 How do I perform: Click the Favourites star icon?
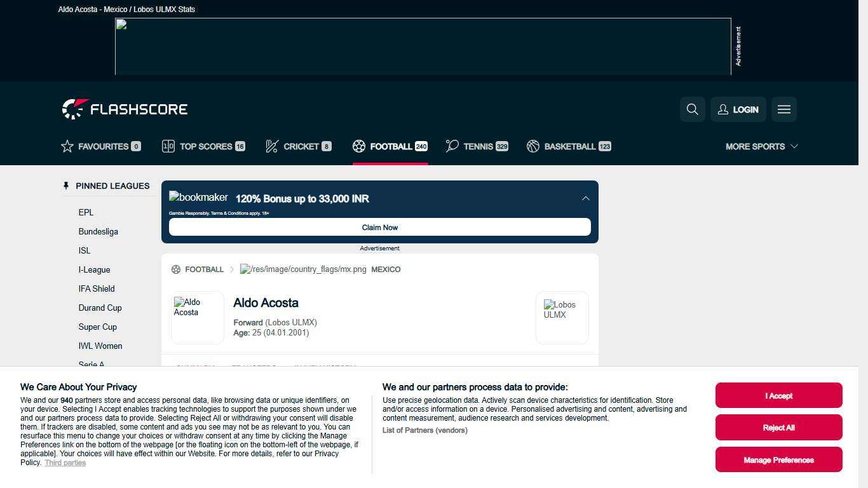coord(67,146)
